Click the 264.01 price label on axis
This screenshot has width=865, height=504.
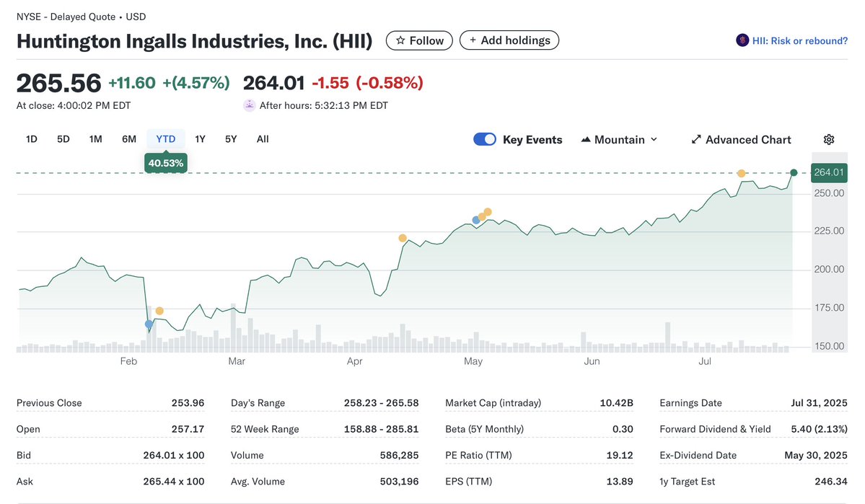coord(829,172)
